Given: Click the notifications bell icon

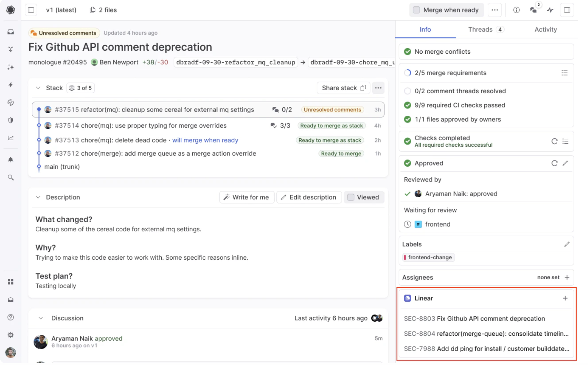Looking at the screenshot, I should [x=11, y=160].
